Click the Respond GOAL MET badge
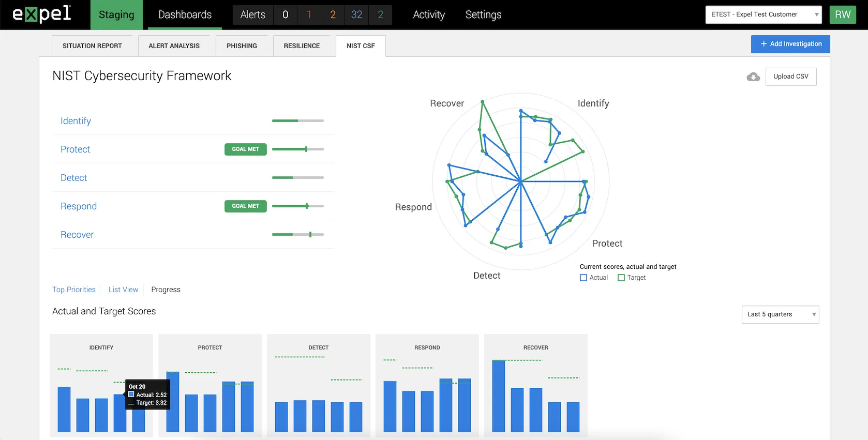This screenshot has height=440, width=868. (x=245, y=206)
